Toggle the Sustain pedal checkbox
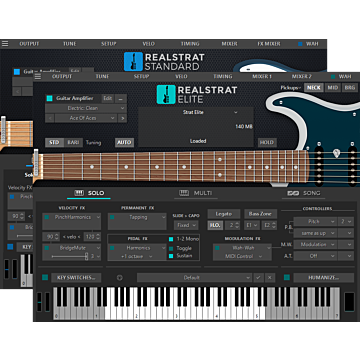 point(171,256)
